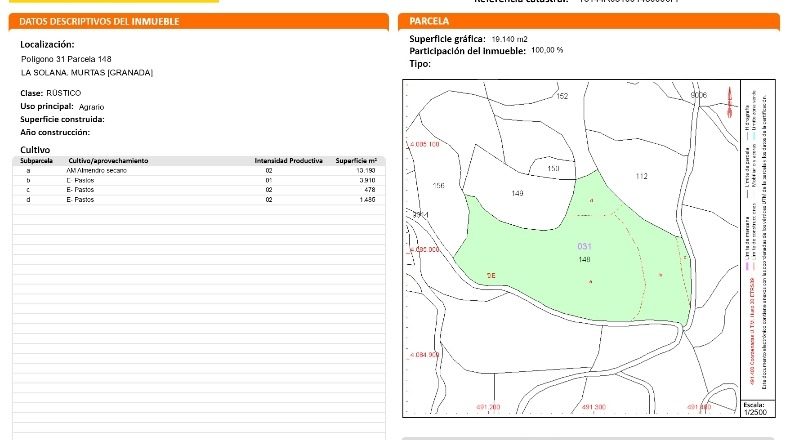This screenshot has width=790, height=440.
Task: Select parcel 152 on the map
Action: [562, 96]
